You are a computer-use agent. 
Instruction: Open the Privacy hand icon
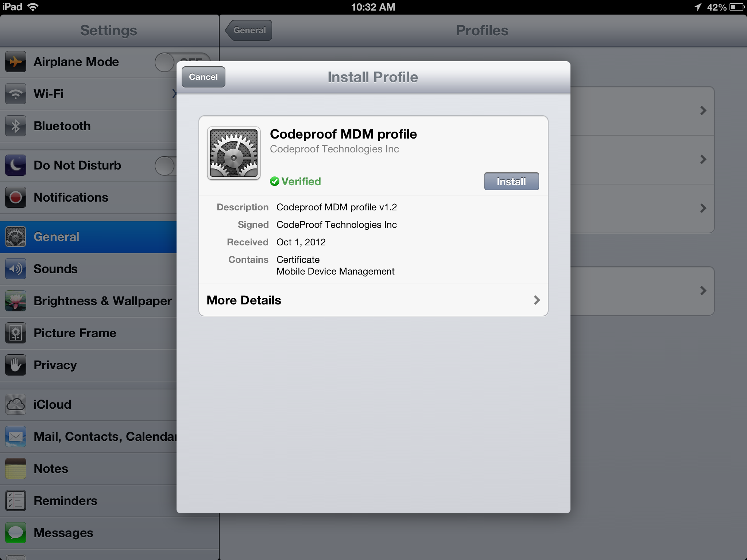tap(15, 365)
